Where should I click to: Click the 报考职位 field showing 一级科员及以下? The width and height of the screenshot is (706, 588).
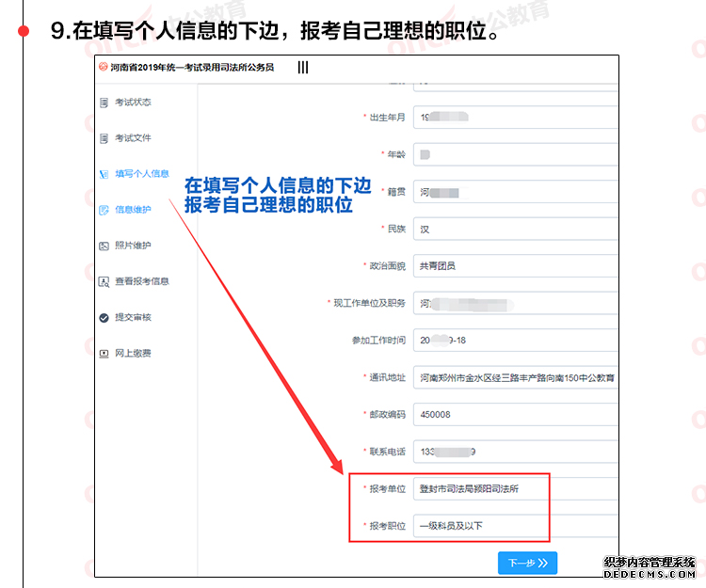(x=516, y=526)
